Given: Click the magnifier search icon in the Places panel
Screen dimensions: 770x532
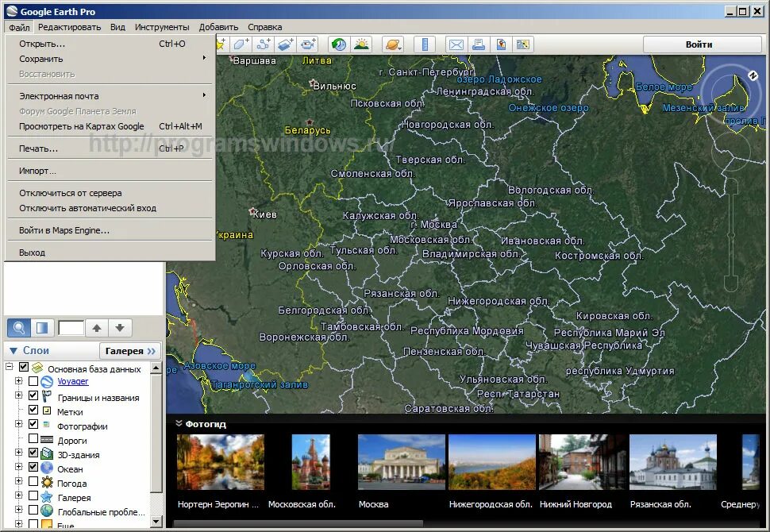Looking at the screenshot, I should [19, 328].
